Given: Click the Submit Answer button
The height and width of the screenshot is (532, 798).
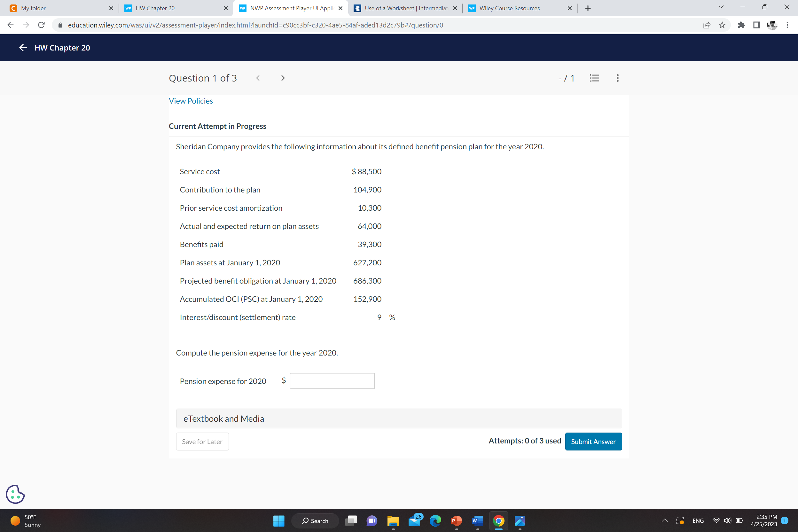Looking at the screenshot, I should click(x=593, y=442).
